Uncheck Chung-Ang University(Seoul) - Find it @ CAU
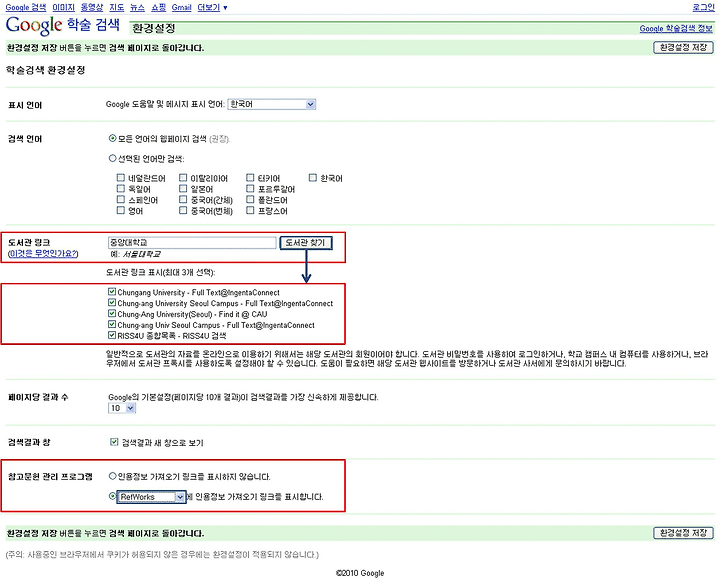 (x=112, y=314)
